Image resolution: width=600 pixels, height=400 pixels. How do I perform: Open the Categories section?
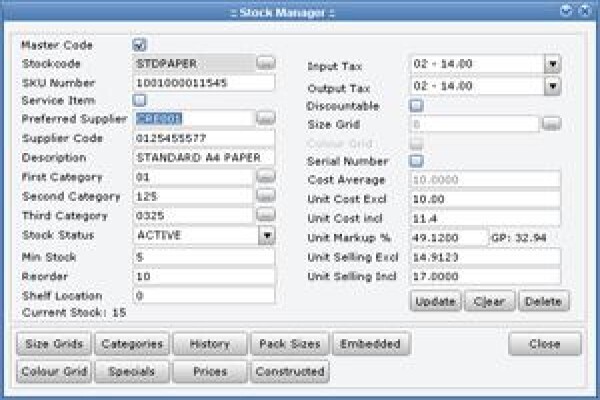132,344
